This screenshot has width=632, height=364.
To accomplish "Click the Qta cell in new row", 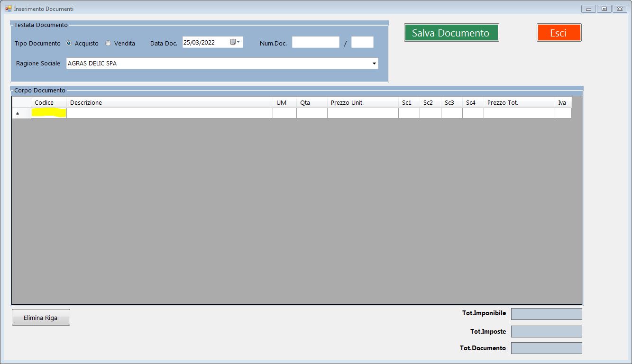I will 312,113.
